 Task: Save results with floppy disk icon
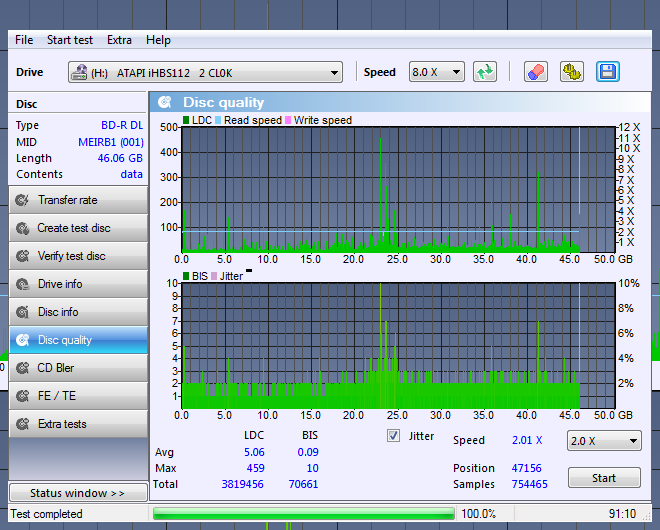click(608, 72)
